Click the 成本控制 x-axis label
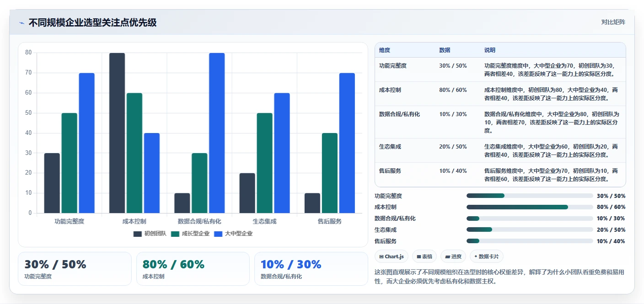 click(134, 221)
